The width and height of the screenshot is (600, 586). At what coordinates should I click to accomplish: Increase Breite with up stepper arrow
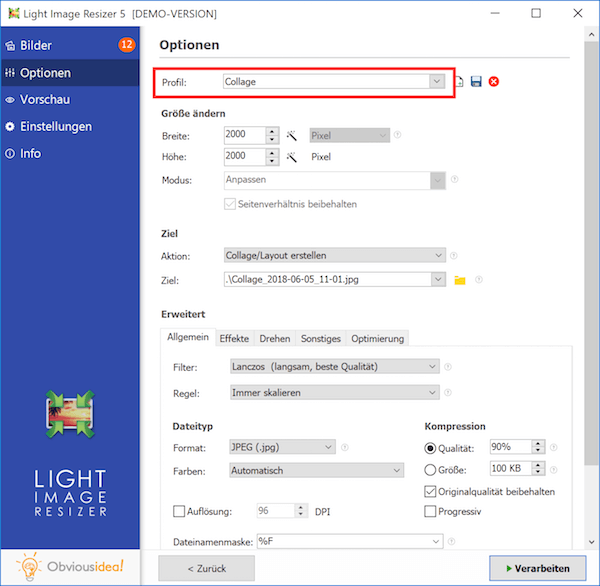click(x=272, y=131)
